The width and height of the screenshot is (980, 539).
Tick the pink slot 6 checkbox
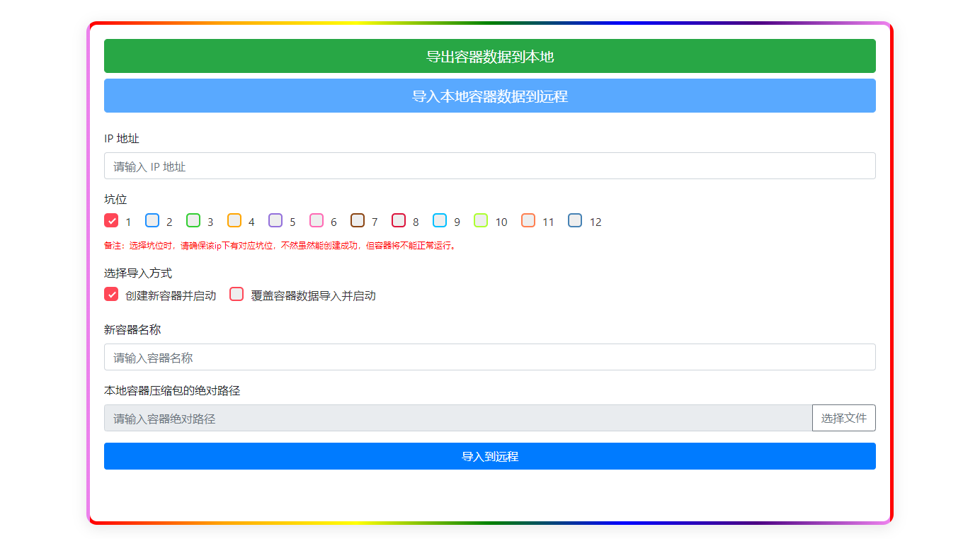point(317,220)
